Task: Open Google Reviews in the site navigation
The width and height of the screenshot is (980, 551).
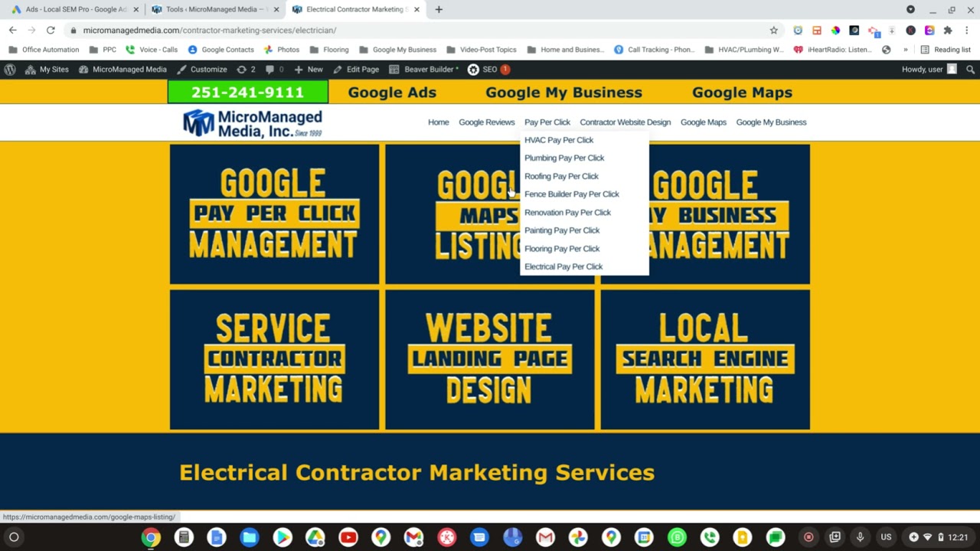Action: tap(486, 122)
